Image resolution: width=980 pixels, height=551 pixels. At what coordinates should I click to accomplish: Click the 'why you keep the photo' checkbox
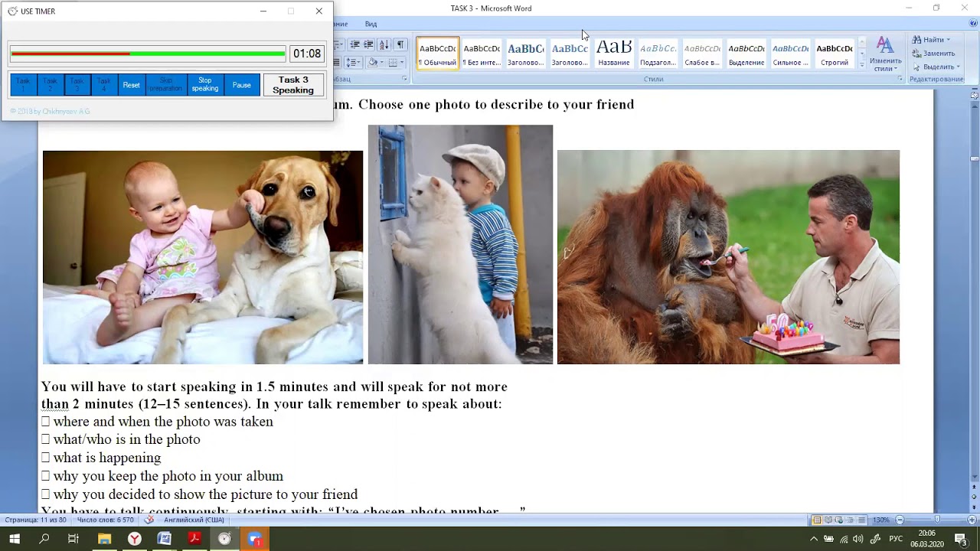click(x=45, y=477)
